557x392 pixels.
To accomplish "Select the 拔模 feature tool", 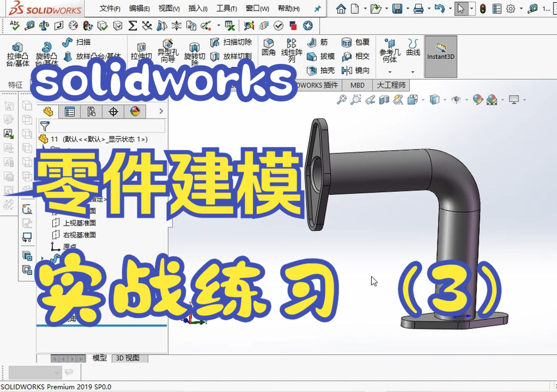I will pos(320,56).
